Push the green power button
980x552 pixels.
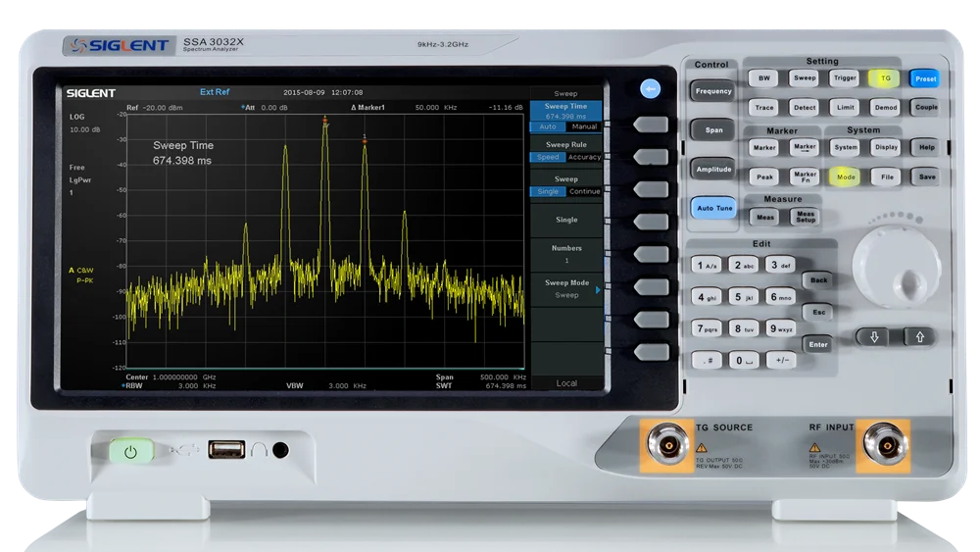tap(131, 451)
